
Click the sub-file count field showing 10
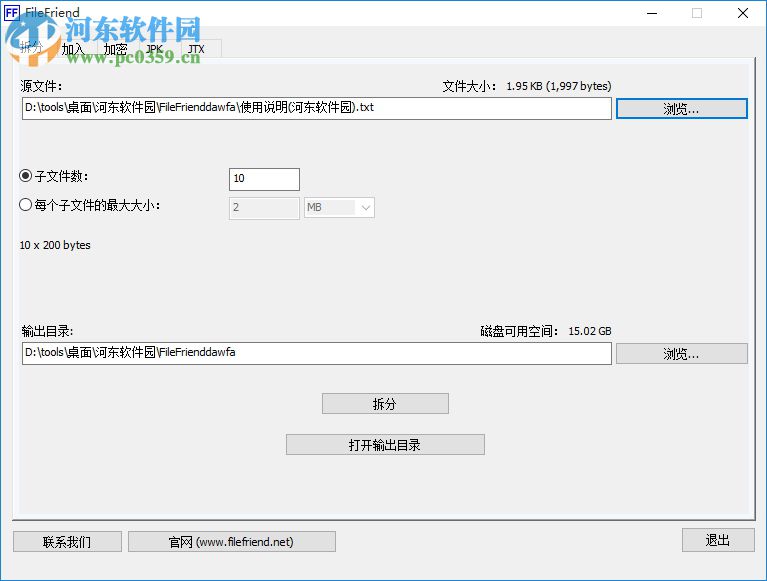pyautogui.click(x=264, y=179)
